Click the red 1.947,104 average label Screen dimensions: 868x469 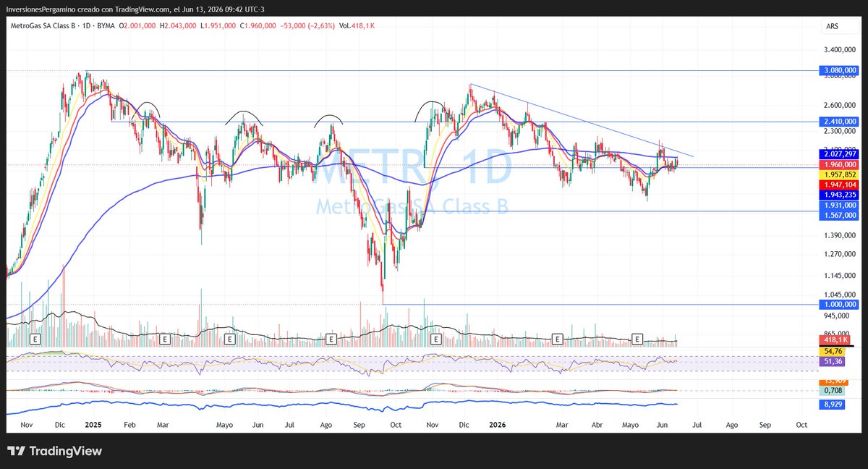tap(839, 185)
